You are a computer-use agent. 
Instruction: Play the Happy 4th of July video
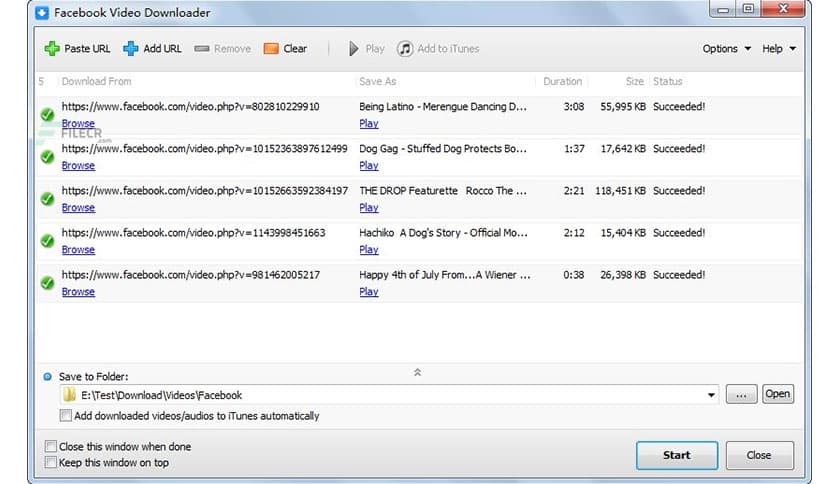point(368,292)
